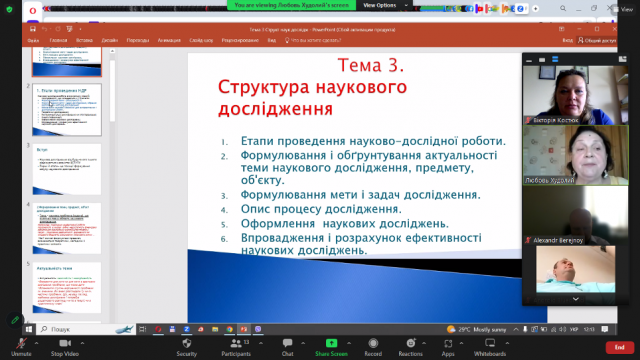Open the Переходы ribbon tab
640x360 pixels.
click(138, 40)
